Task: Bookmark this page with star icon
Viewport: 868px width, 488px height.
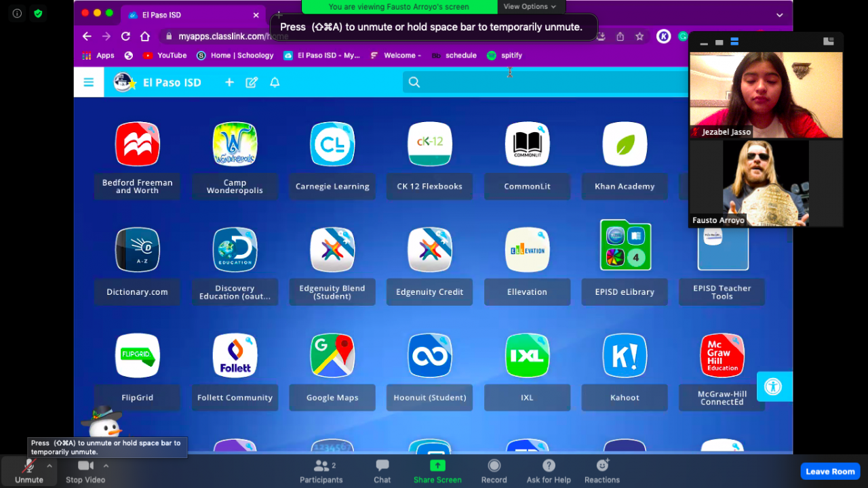Action: pos(639,37)
